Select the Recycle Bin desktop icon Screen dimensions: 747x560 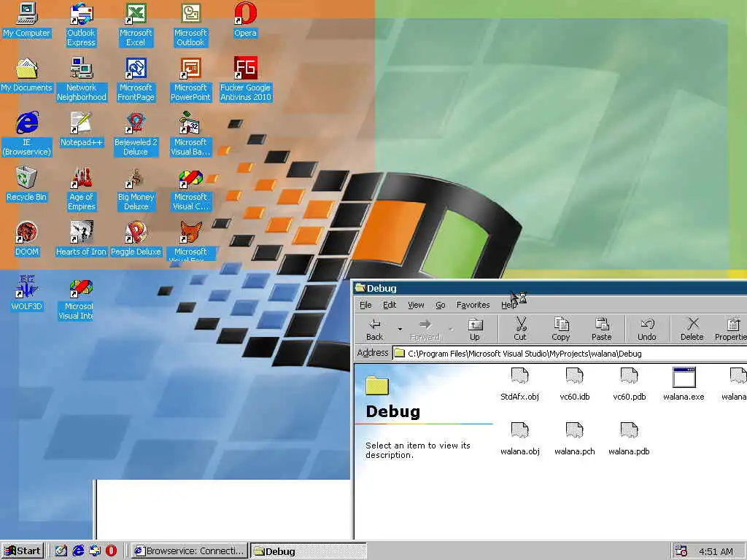[x=27, y=184]
